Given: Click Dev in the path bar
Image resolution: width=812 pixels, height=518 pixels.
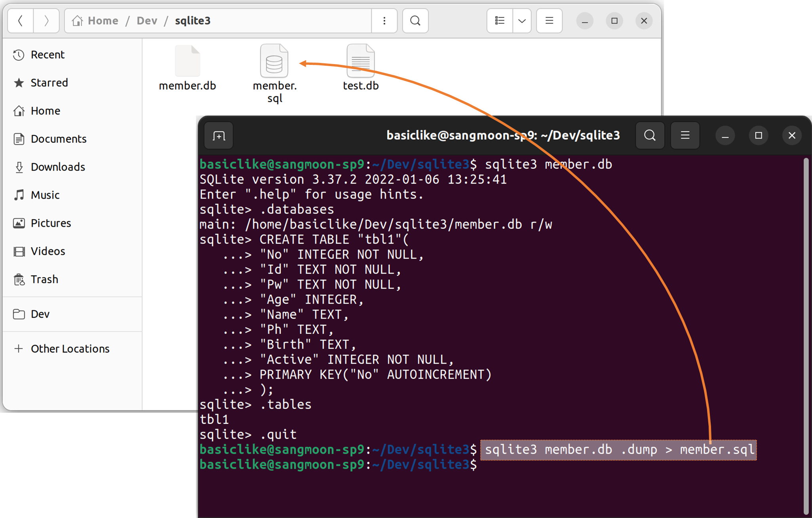Looking at the screenshot, I should pos(147,21).
